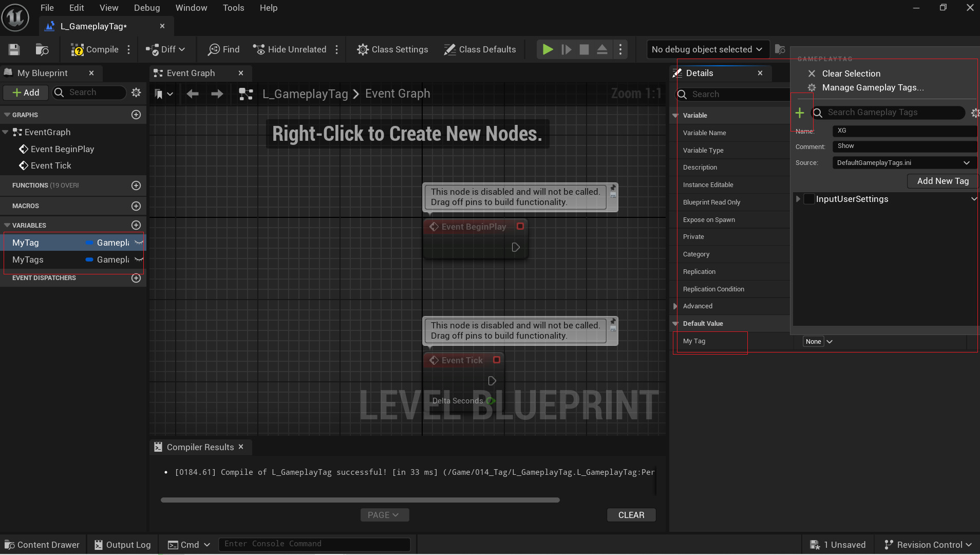The width and height of the screenshot is (980, 555).
Task: Expand the Advanced section in Details
Action: tap(675, 306)
